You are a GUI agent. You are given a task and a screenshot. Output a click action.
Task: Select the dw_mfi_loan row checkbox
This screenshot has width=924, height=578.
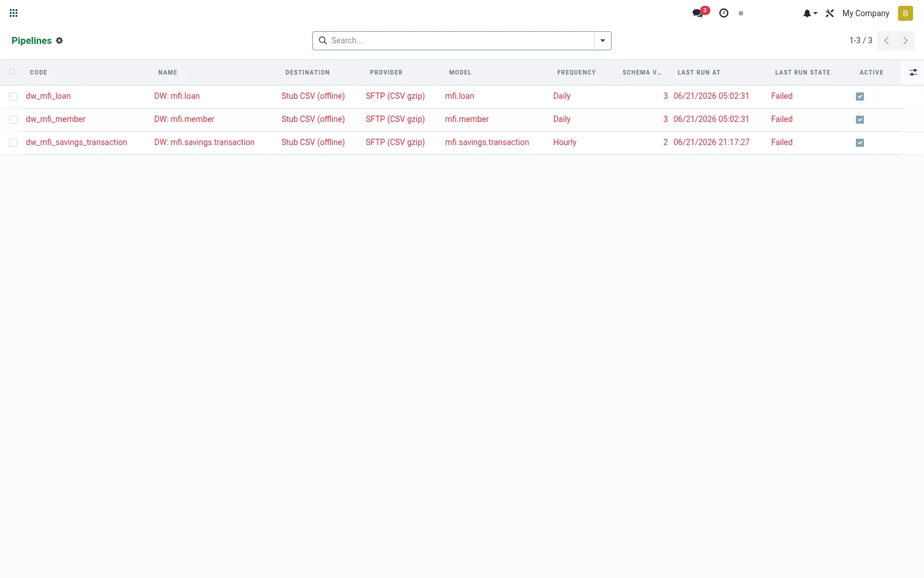(x=13, y=97)
